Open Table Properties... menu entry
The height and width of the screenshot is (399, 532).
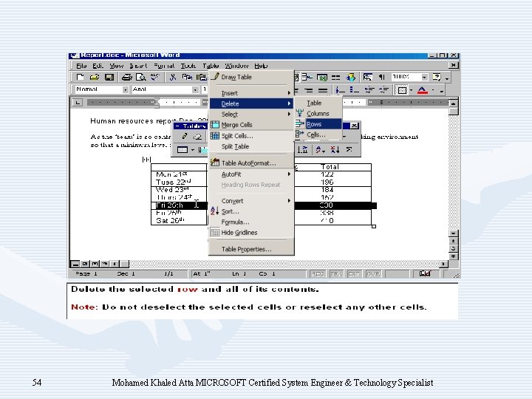click(251, 250)
